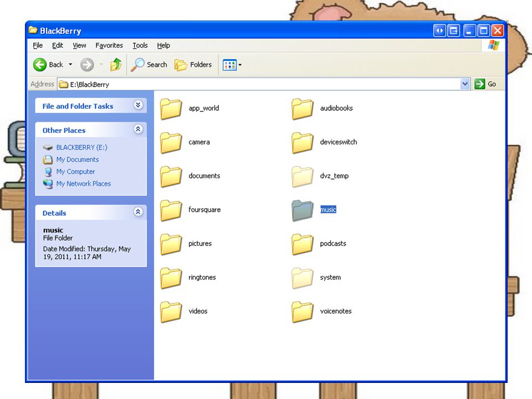Select the hidden dvz_temp folder icon
Screen dimensions: 532x399
(303, 176)
